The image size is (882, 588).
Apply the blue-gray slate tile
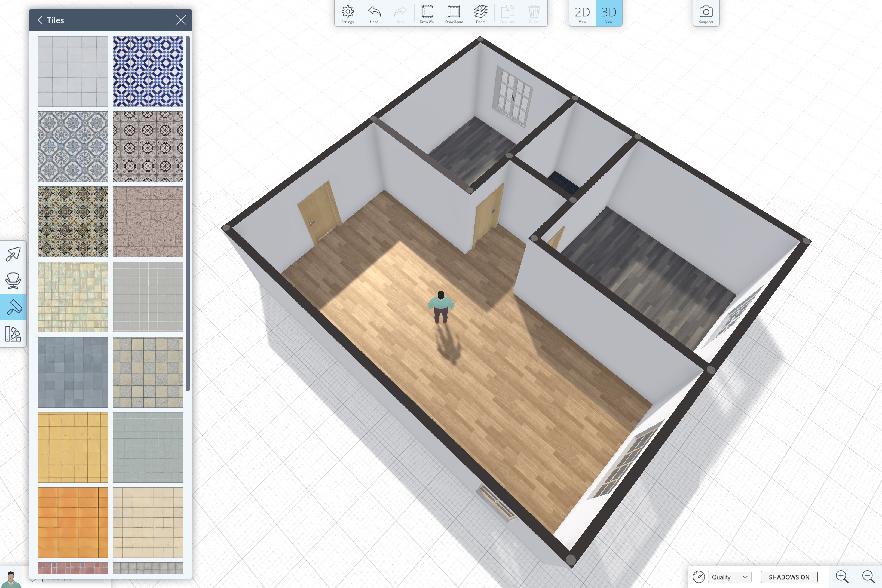[x=73, y=372]
